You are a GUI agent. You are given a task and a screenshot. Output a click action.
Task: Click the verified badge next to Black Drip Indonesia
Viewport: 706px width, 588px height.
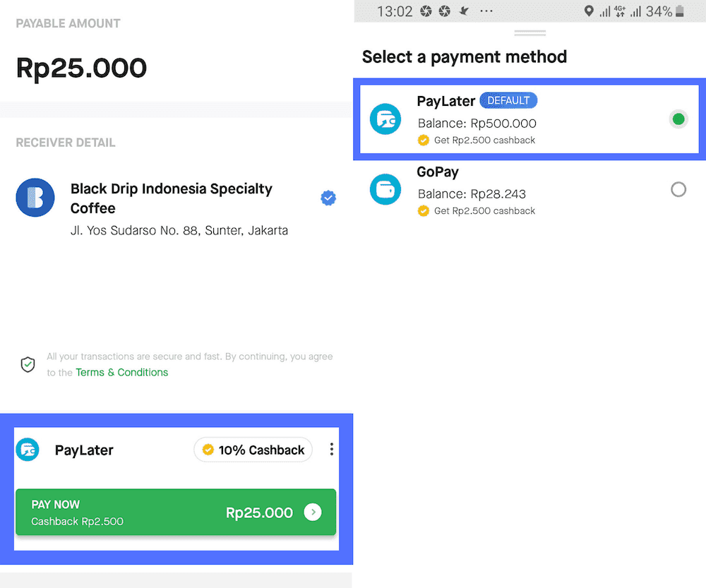pyautogui.click(x=328, y=198)
